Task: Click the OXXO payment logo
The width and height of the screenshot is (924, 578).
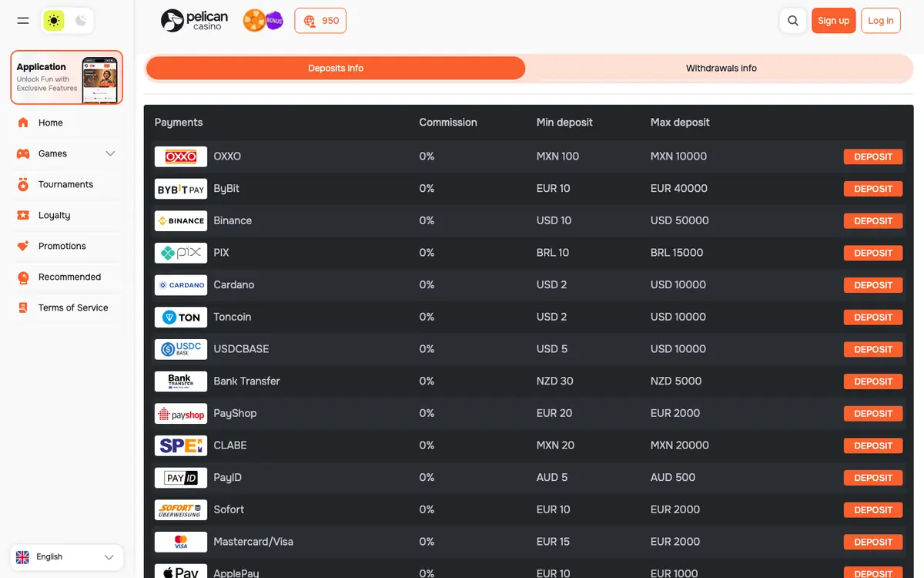Action: [x=181, y=156]
